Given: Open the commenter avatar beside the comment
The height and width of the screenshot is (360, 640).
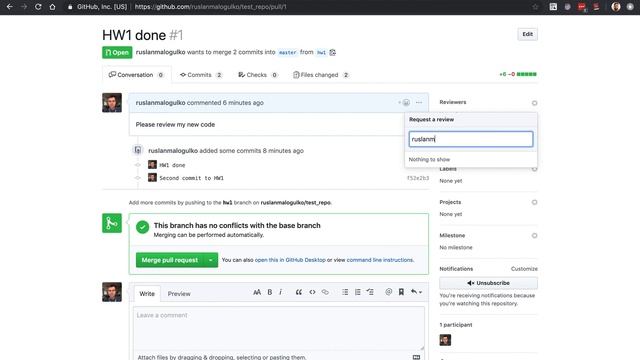Looking at the screenshot, I should (x=112, y=102).
